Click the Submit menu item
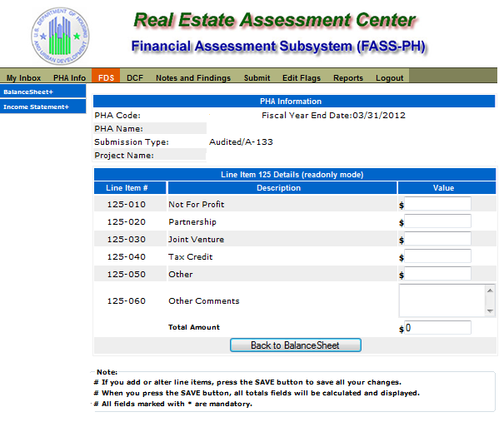Screen dimensions: 504x422 257,78
